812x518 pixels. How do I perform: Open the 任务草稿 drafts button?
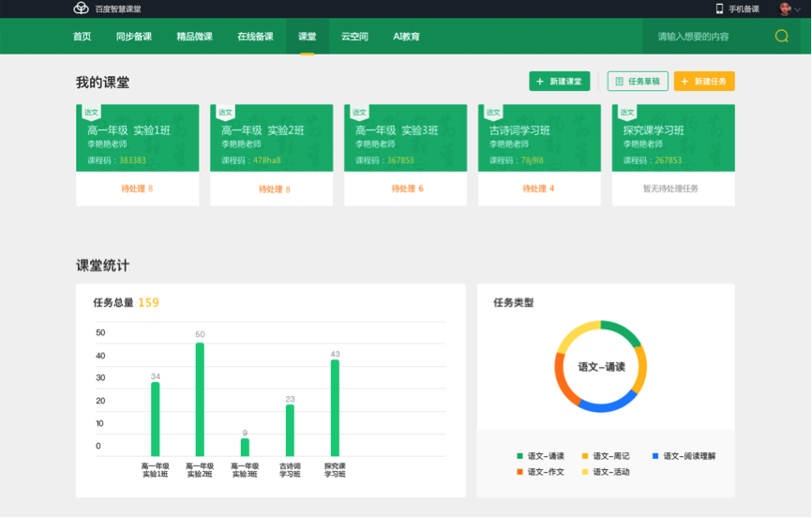coord(638,82)
